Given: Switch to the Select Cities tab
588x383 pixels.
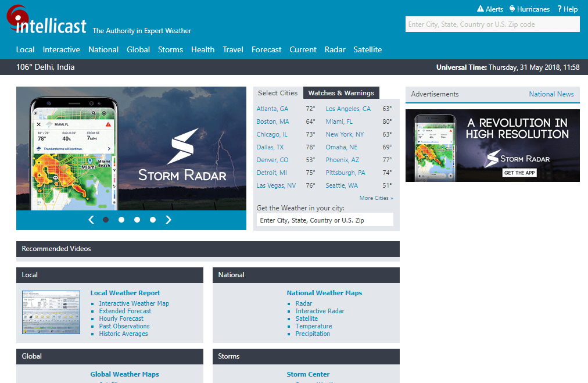Looking at the screenshot, I should tap(278, 93).
